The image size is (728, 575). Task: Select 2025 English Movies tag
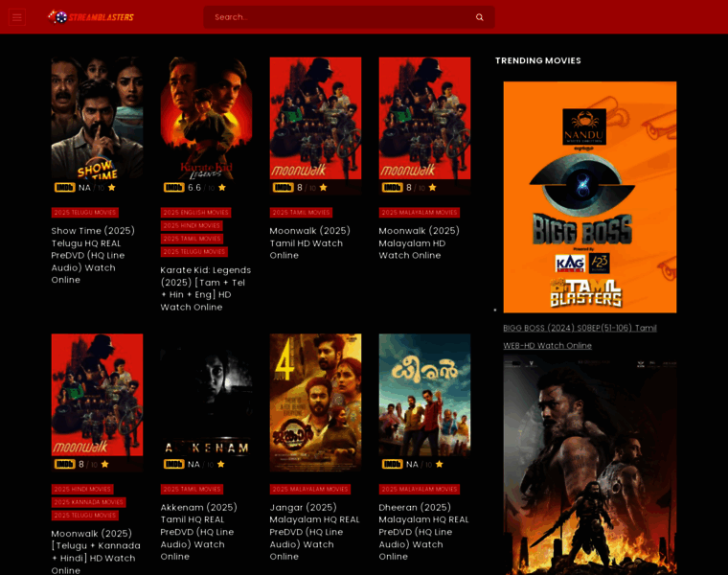196,212
